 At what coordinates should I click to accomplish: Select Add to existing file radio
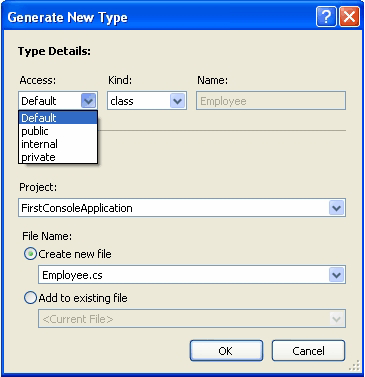tap(30, 298)
